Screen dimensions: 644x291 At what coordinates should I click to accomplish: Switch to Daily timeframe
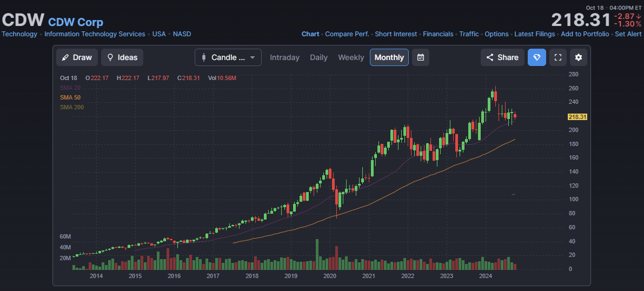coord(318,57)
